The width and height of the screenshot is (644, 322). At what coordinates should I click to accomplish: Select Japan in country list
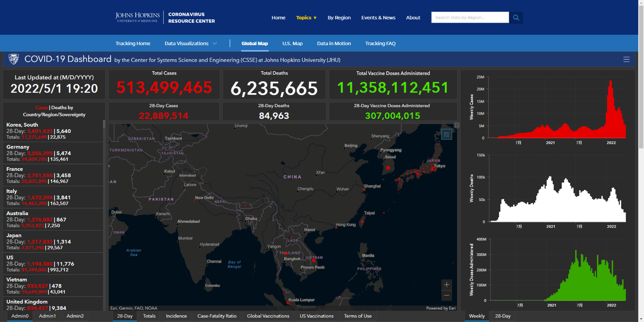pyautogui.click(x=53, y=241)
